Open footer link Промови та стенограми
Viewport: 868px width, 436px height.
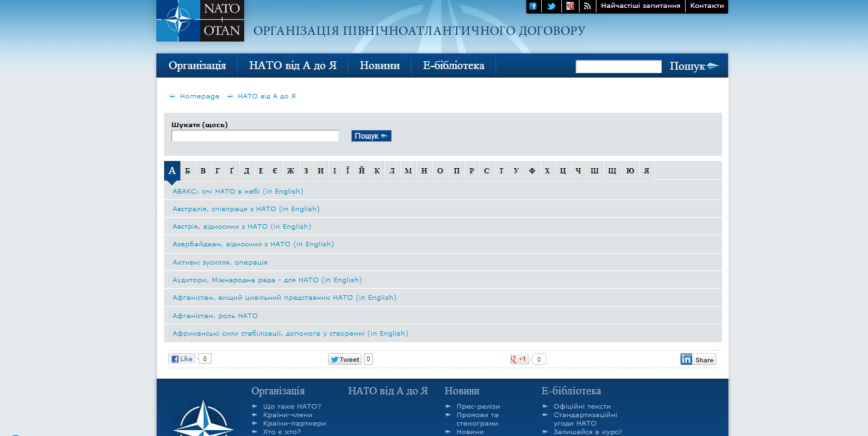(477, 419)
